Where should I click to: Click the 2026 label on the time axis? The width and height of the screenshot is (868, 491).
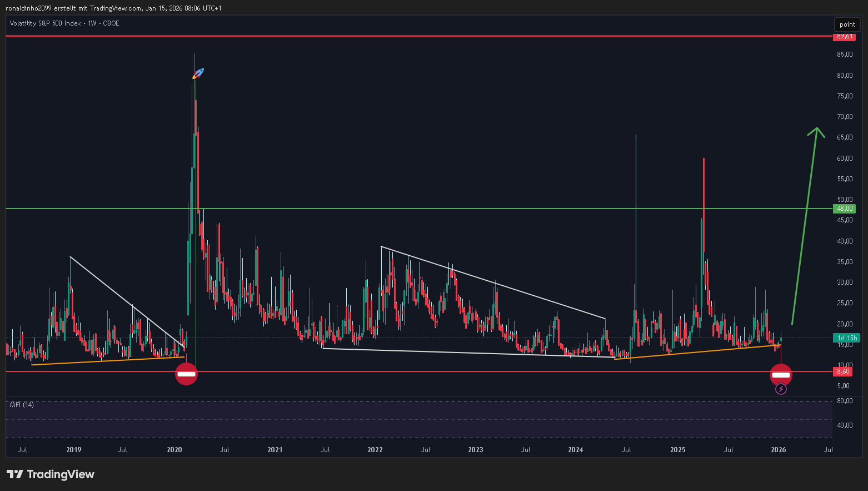tap(779, 450)
